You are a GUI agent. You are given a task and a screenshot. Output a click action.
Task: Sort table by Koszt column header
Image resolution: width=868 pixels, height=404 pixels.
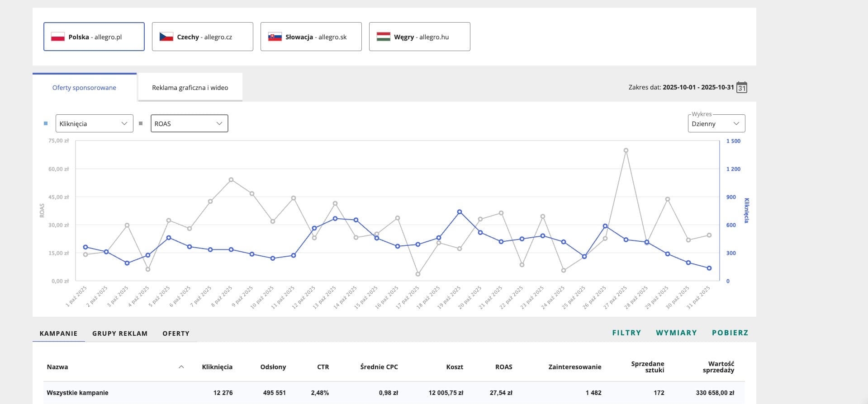pos(454,367)
